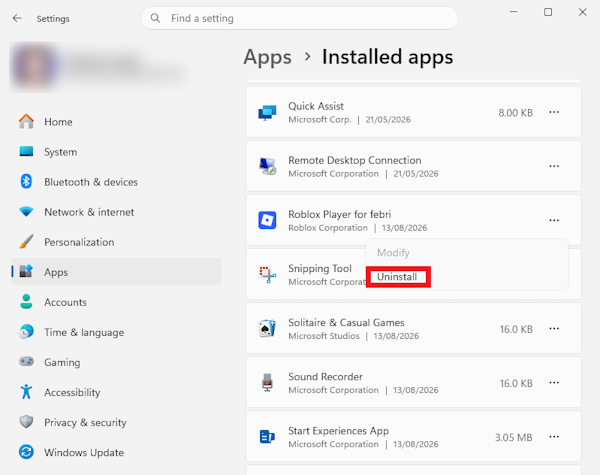Click the Roblox Player for febri title

tap(339, 214)
